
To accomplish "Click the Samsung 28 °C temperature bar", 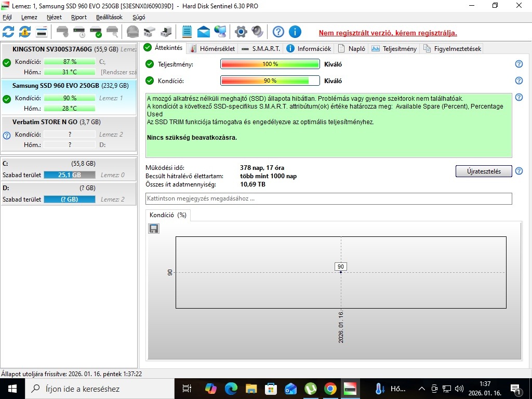I will pos(70,108).
